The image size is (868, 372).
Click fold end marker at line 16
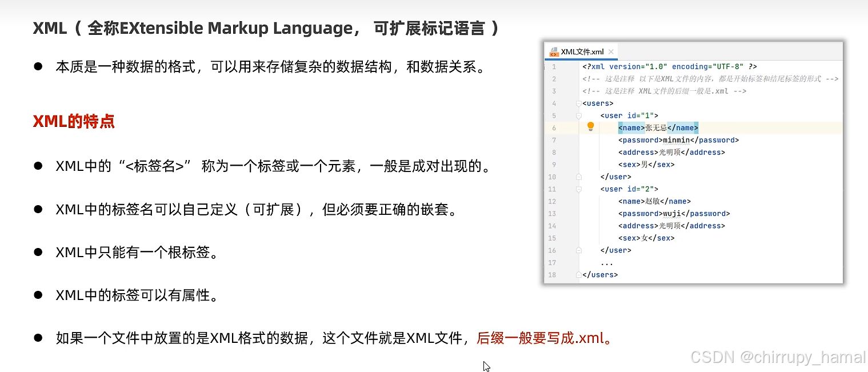pyautogui.click(x=579, y=250)
